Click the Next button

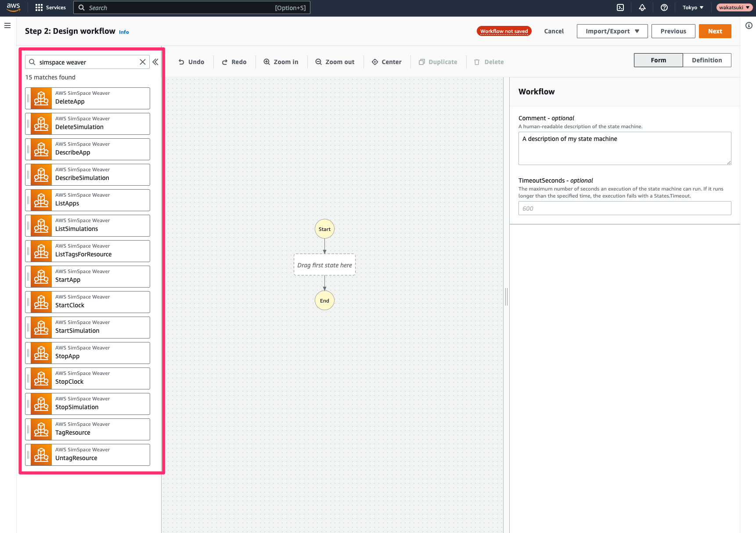click(x=715, y=31)
